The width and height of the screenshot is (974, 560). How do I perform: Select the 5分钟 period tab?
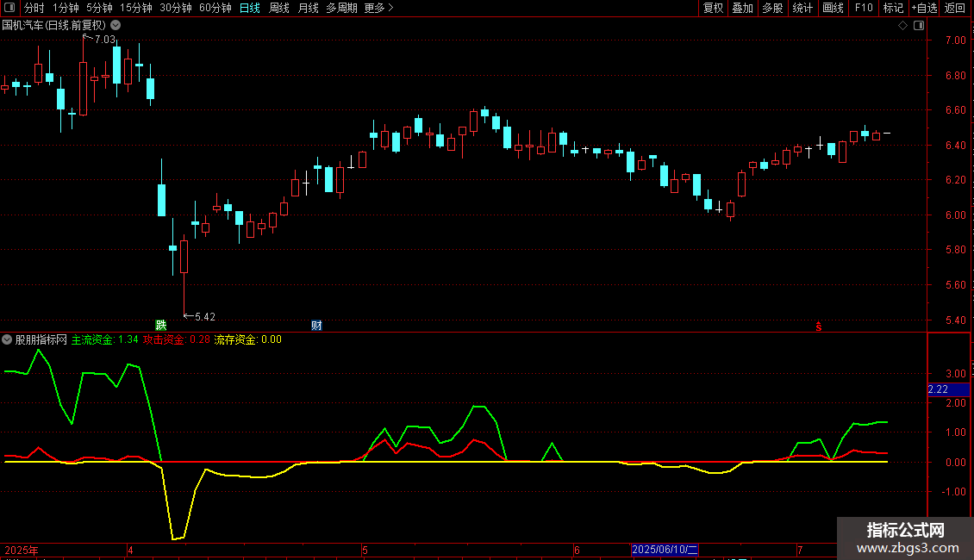coord(99,8)
